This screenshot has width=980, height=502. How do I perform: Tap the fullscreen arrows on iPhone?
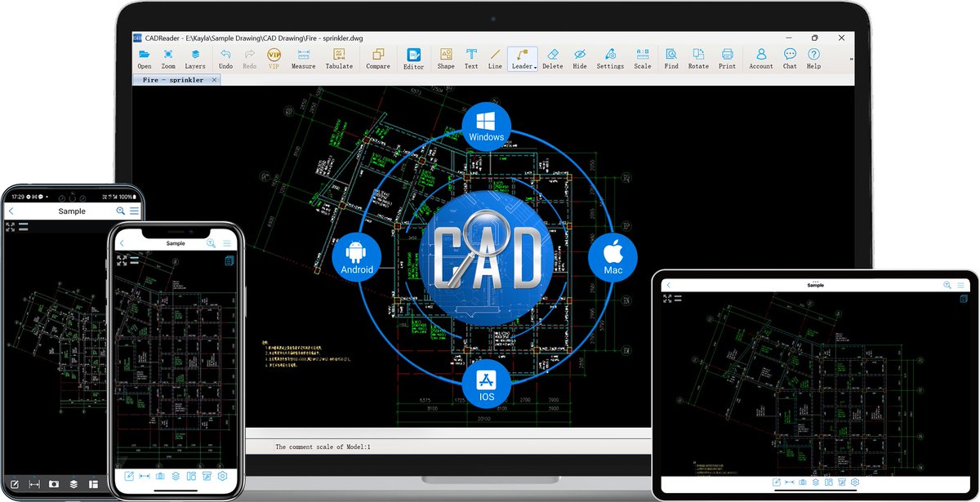click(122, 260)
